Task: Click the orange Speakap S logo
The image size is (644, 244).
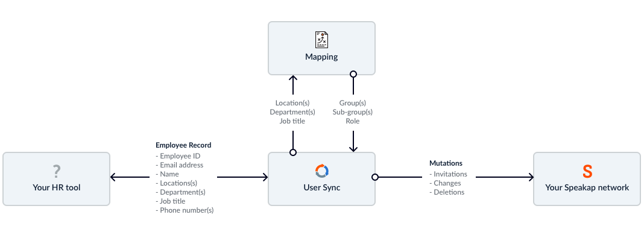Action: tap(587, 172)
